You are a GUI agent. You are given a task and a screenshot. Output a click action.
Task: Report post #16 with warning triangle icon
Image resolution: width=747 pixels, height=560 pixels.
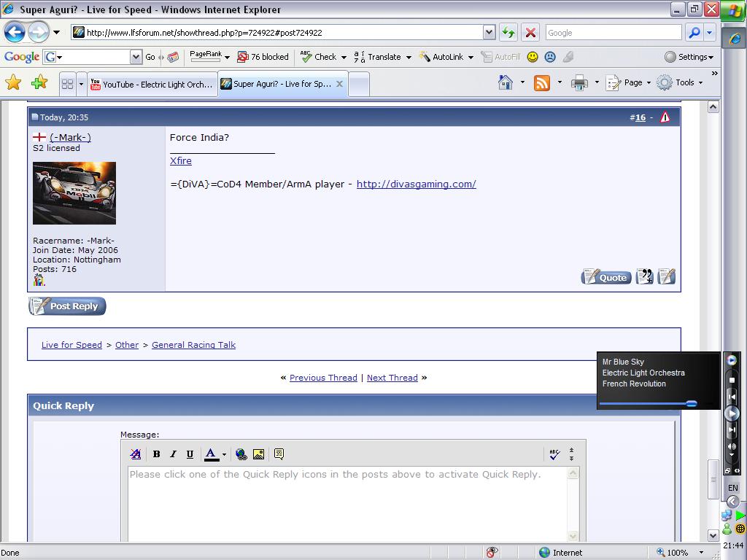[x=665, y=117]
